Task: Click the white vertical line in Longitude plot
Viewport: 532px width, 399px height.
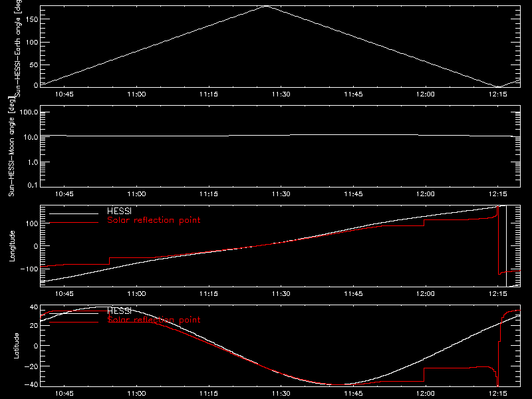Action: [x=506, y=246]
